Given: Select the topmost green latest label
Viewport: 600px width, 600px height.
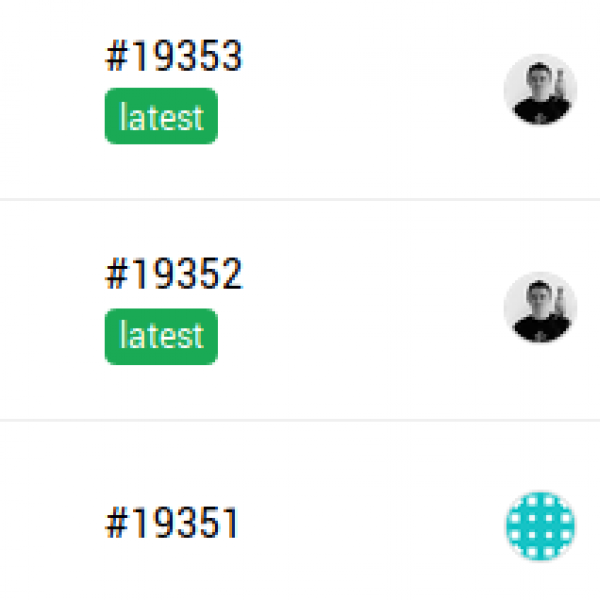Looking at the screenshot, I should click(x=161, y=119).
